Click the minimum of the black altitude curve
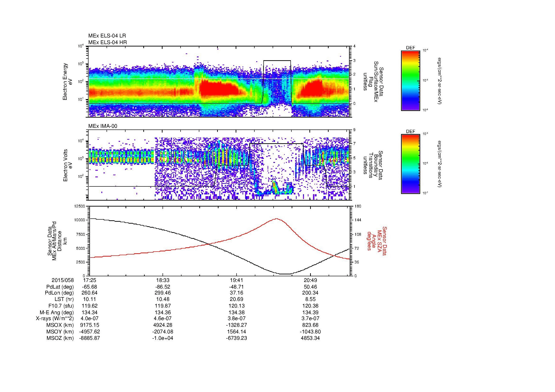This screenshot has width=555, height=392. tap(285, 274)
